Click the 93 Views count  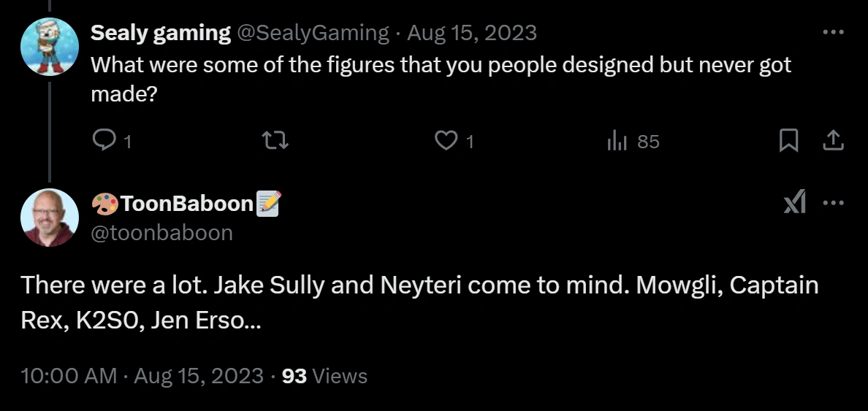324,376
